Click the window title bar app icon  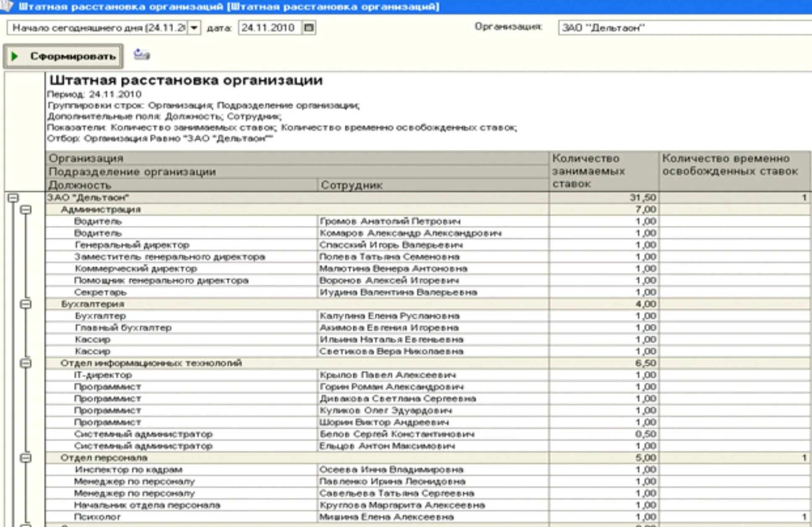(7, 6)
